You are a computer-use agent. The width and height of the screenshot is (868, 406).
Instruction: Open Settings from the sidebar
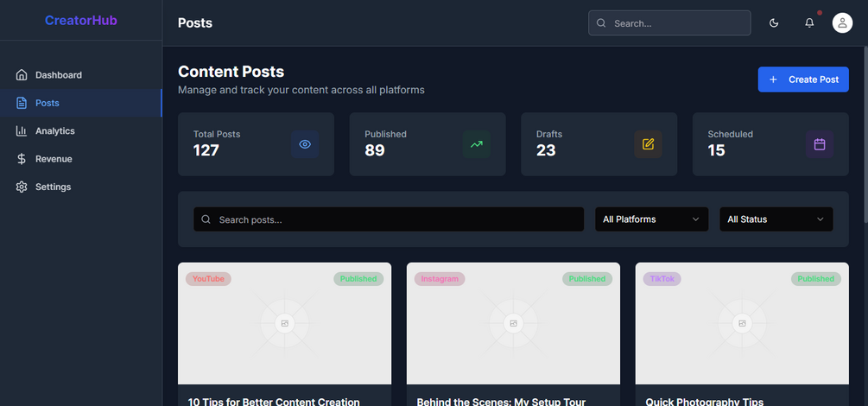pyautogui.click(x=53, y=187)
